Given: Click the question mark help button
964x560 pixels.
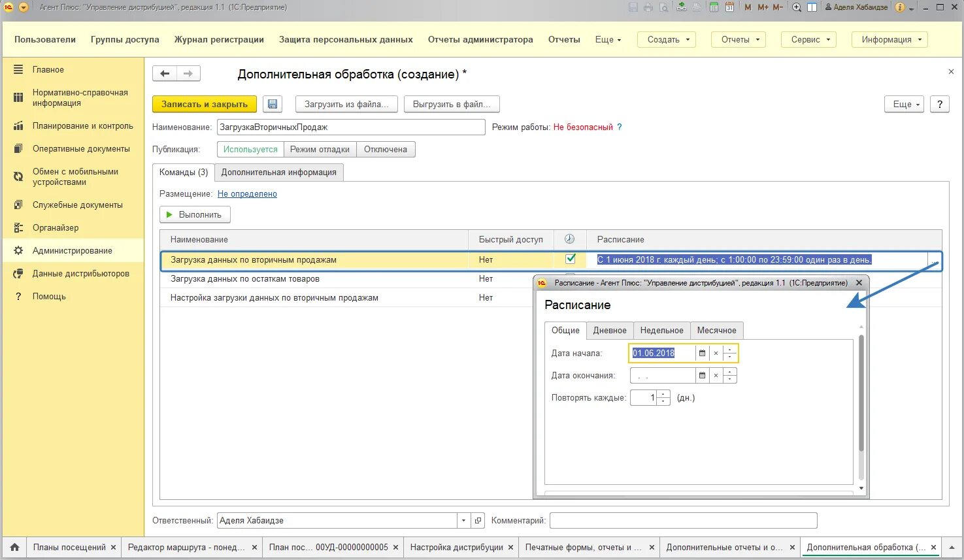Looking at the screenshot, I should [940, 104].
